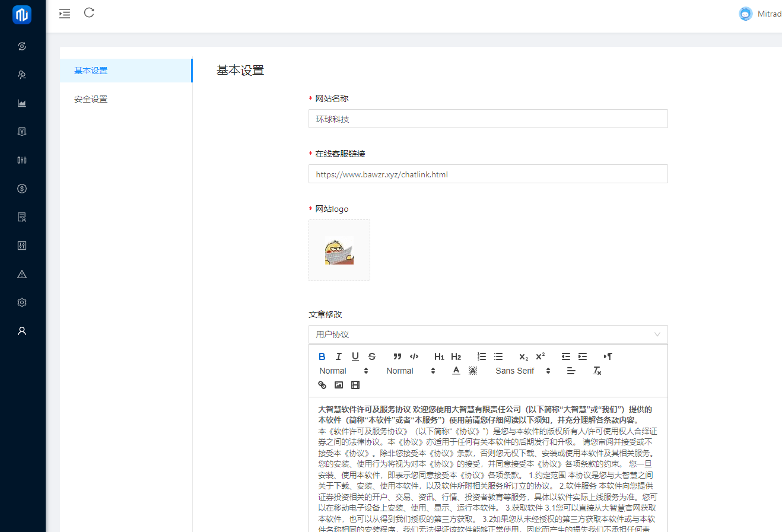Insert a code block
The height and width of the screenshot is (532, 782).
click(x=414, y=356)
